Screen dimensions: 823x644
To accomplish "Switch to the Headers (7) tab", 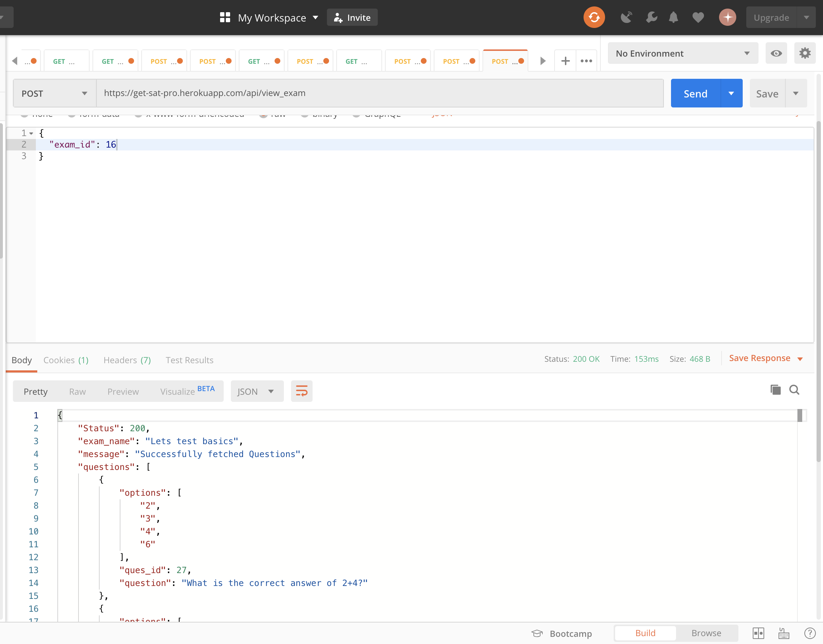I will click(x=127, y=360).
